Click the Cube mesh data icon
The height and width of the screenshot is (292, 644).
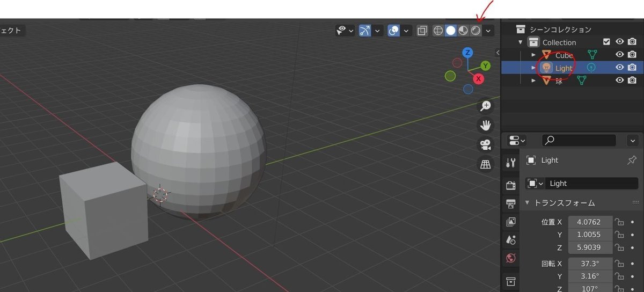(592, 55)
